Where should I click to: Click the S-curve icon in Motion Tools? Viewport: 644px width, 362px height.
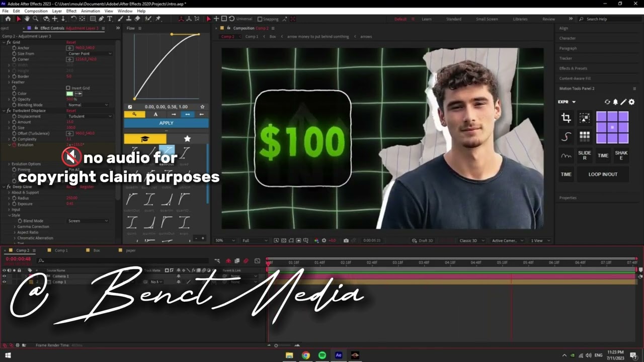566,136
